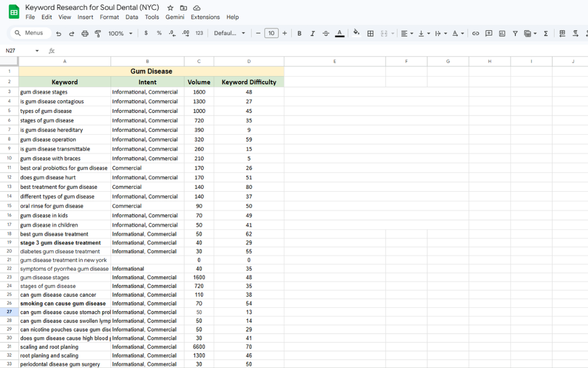Screen dimensions: 588x368
Task: Click the paint format roller icon
Action: point(98,33)
